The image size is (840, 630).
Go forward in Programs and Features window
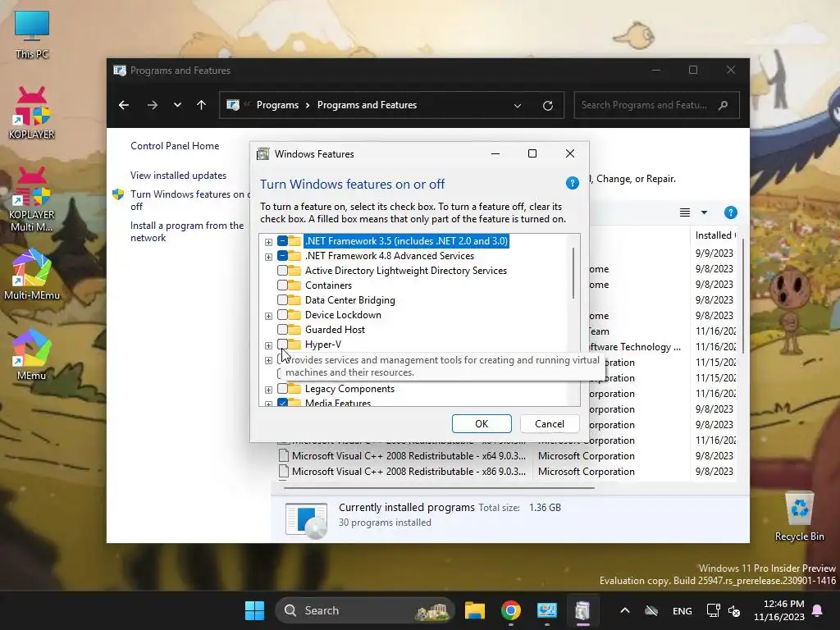click(x=152, y=105)
